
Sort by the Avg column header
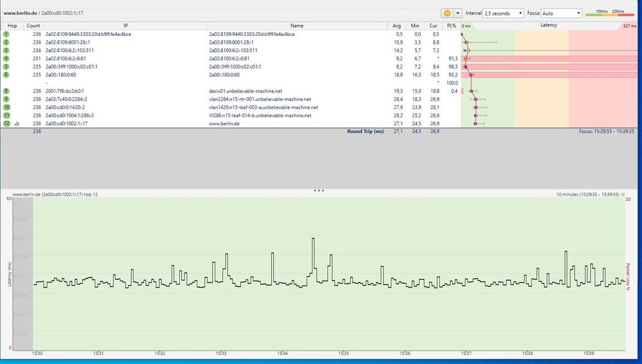[x=397, y=26]
